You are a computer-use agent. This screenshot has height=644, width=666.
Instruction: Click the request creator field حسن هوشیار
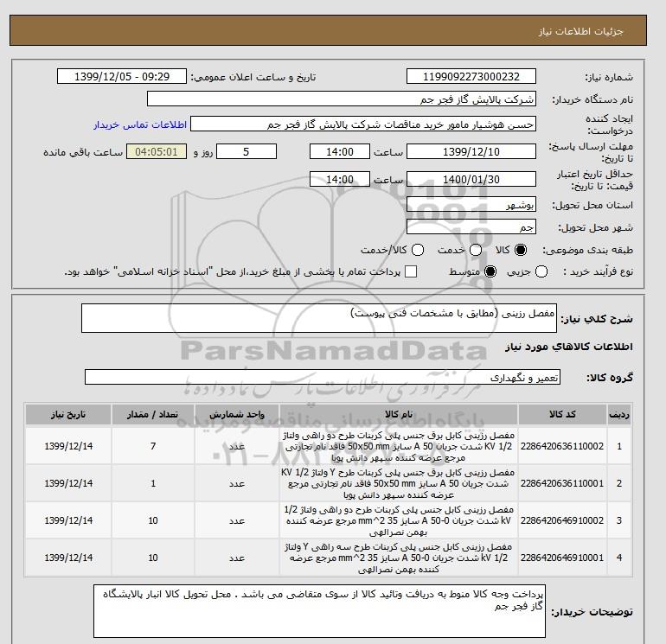[x=363, y=124]
